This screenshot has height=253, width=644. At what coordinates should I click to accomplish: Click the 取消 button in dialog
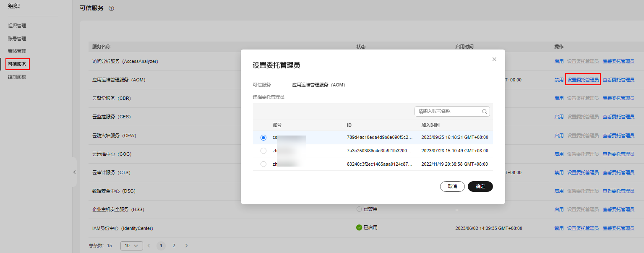452,187
